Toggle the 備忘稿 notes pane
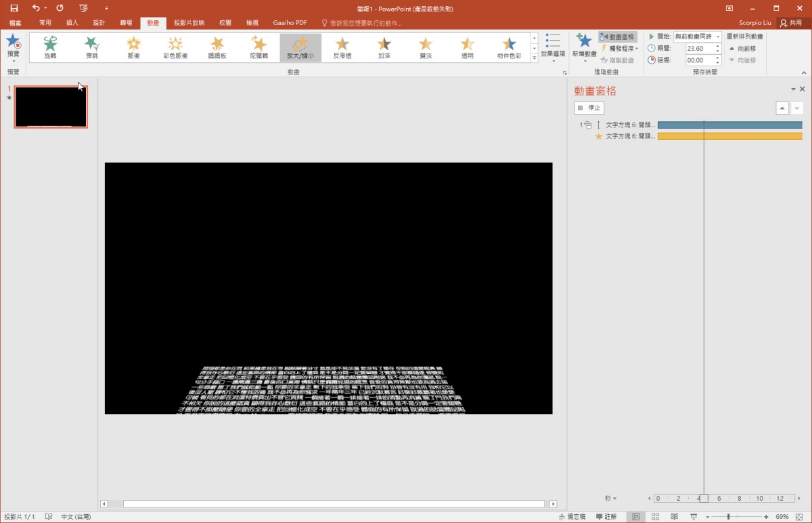The width and height of the screenshot is (812, 523). 573,516
